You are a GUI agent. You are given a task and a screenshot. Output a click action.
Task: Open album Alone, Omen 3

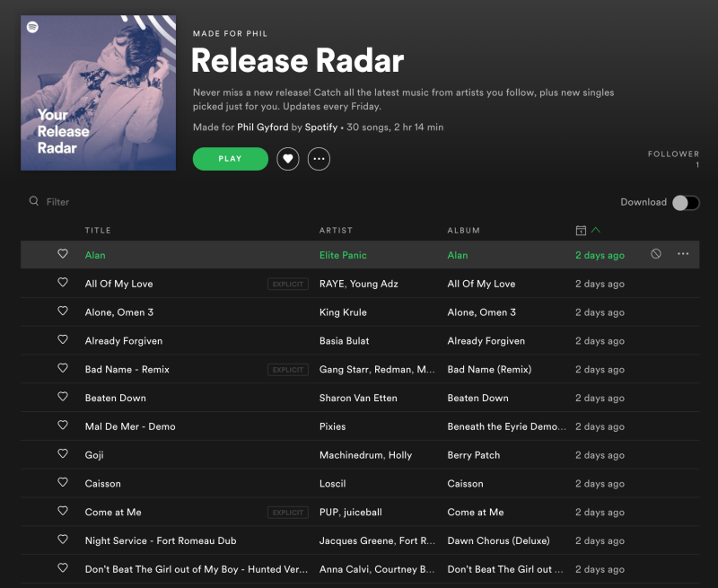pyautogui.click(x=482, y=312)
